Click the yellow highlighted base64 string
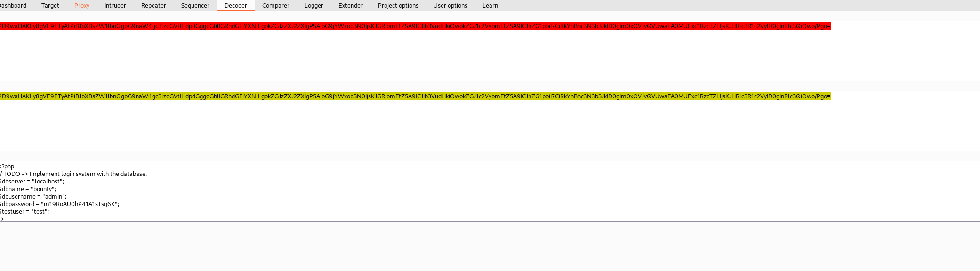The height and width of the screenshot is (271, 980). (414, 96)
